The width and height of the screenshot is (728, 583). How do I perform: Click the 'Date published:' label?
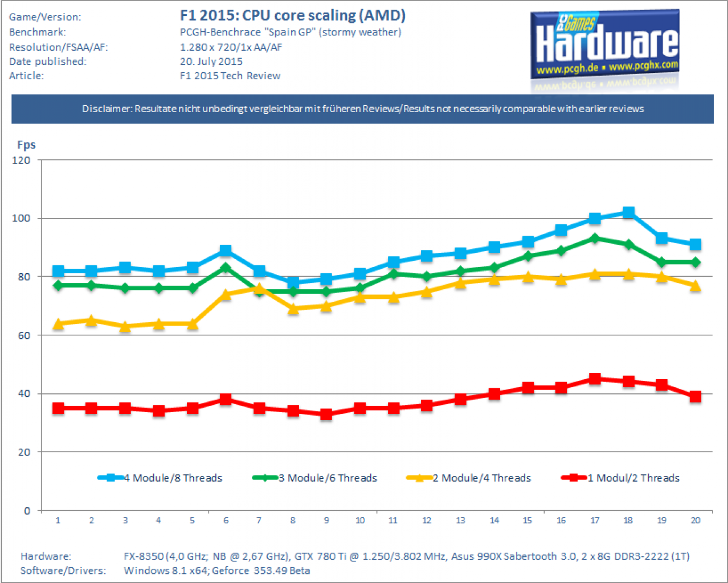click(48, 61)
